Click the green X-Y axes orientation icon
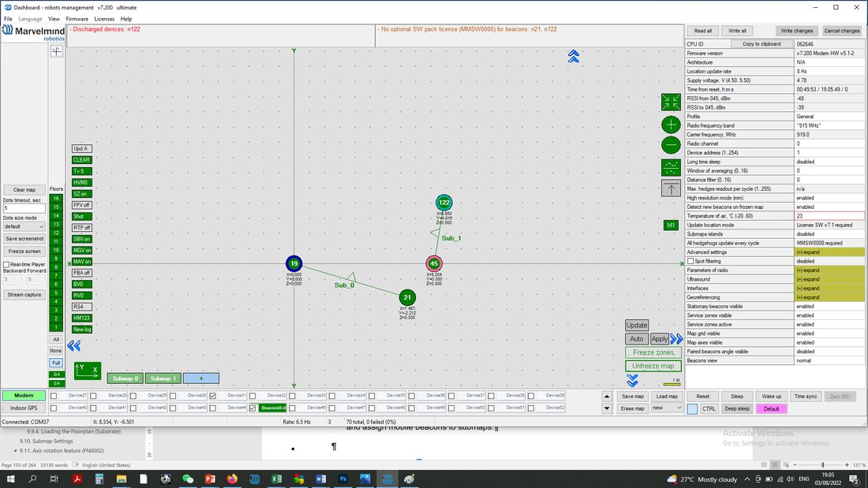This screenshot has width=868, height=488. click(88, 371)
